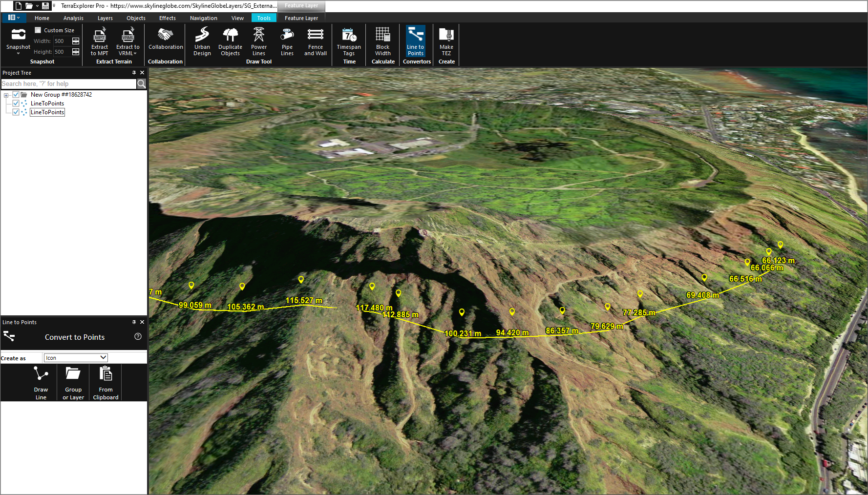Open the Navigation ribbon tab
Image resolution: width=868 pixels, height=495 pixels.
pyautogui.click(x=203, y=18)
